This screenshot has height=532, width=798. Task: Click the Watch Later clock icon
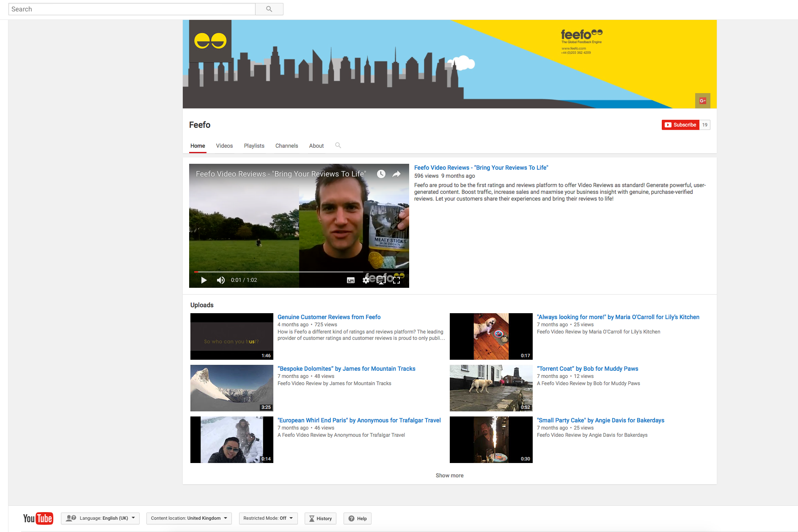(381, 174)
